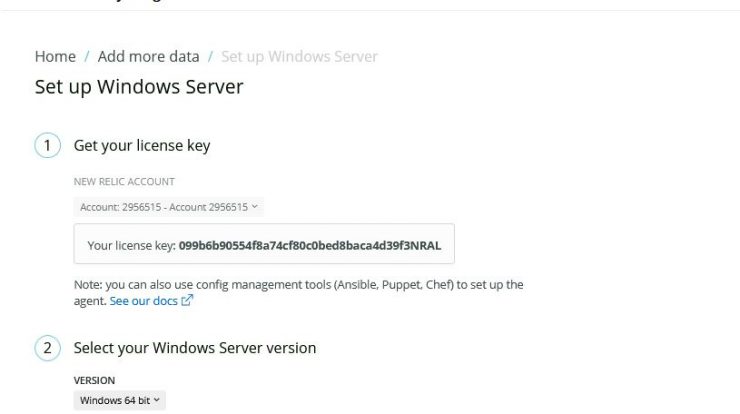The width and height of the screenshot is (740, 414).
Task: Open the external link icon beside See our docs
Action: [187, 300]
